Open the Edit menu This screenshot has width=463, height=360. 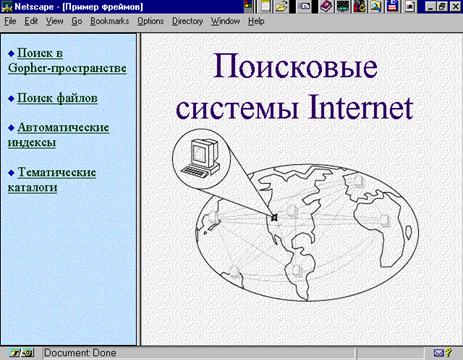click(31, 21)
